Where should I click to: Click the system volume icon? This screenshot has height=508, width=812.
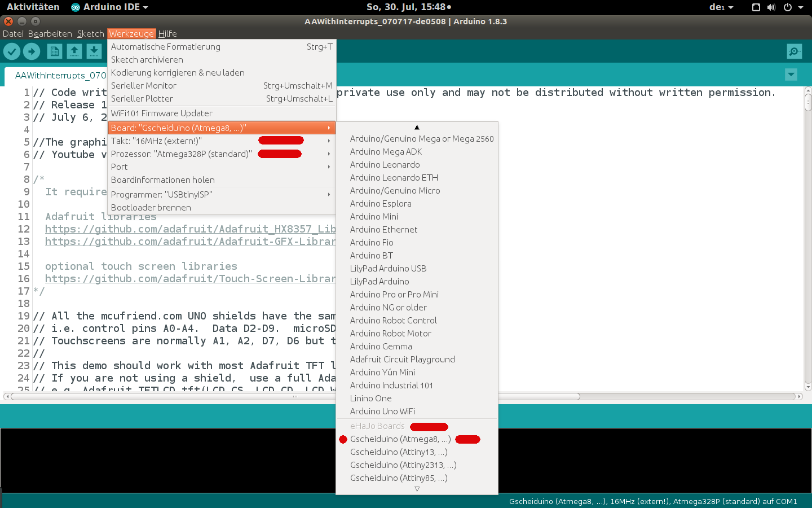click(x=771, y=7)
